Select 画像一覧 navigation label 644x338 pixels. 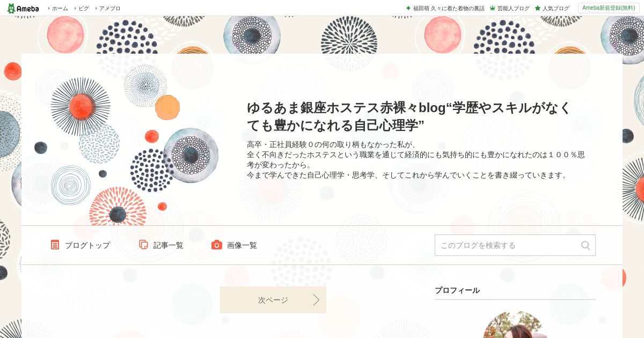pos(242,245)
